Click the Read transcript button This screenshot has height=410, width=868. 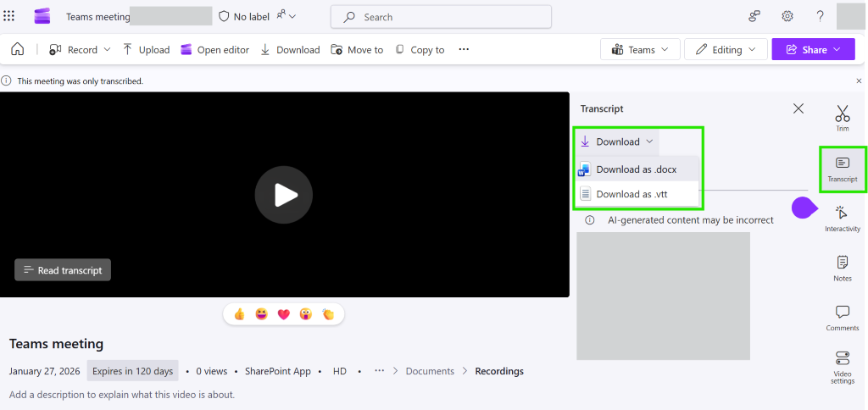[63, 270]
